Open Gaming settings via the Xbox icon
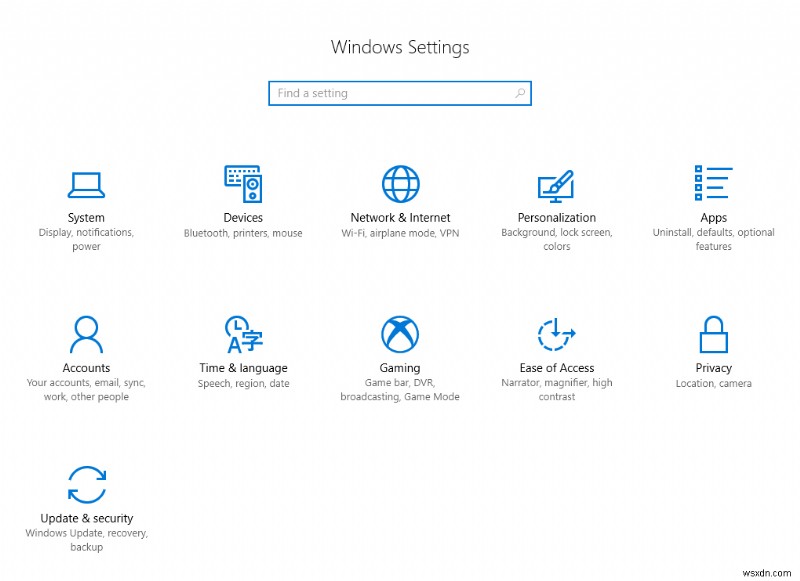This screenshot has height=581, width=800. tap(400, 334)
